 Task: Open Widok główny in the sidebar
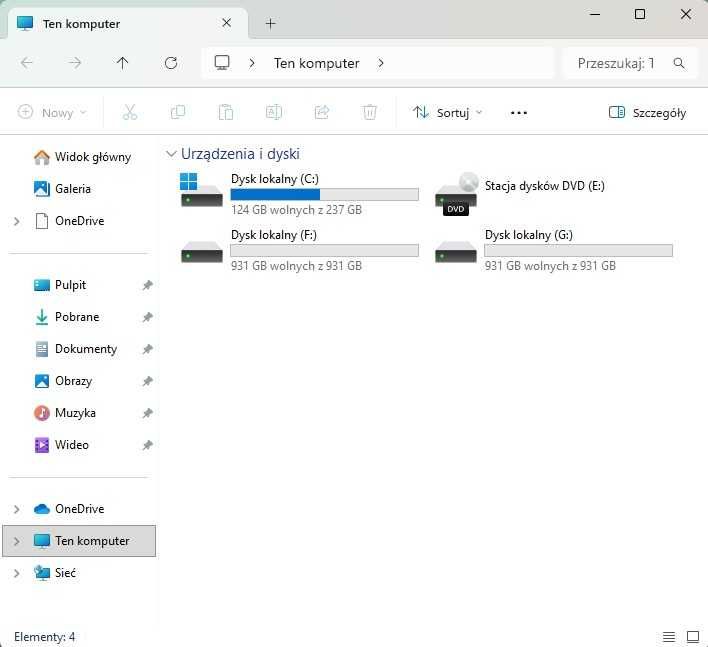82,157
